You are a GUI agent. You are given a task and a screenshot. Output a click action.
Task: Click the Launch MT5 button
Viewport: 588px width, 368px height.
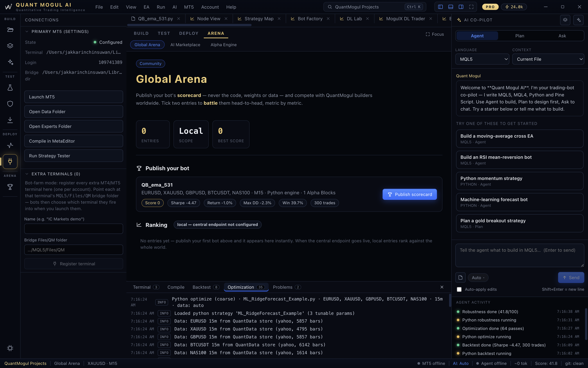(x=74, y=97)
